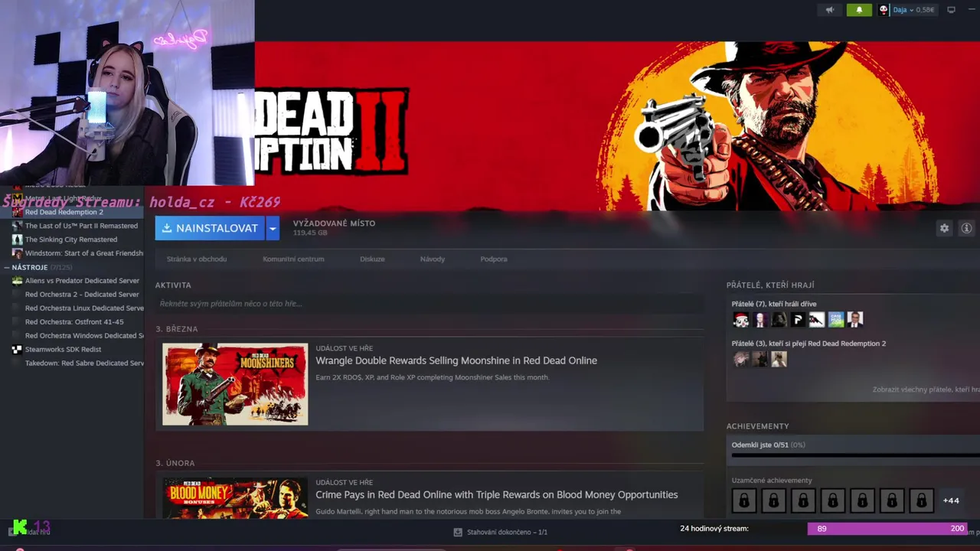
Task: Open the Návody tab
Action: click(433, 259)
